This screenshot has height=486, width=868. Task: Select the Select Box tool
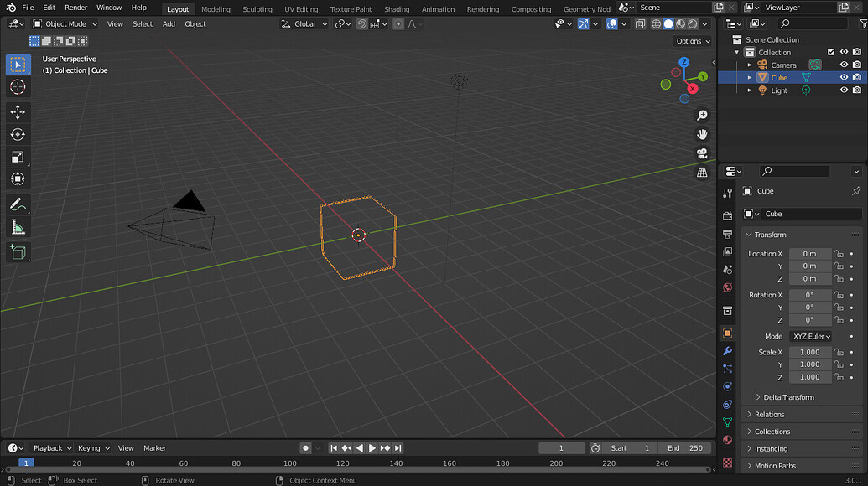pyautogui.click(x=18, y=65)
